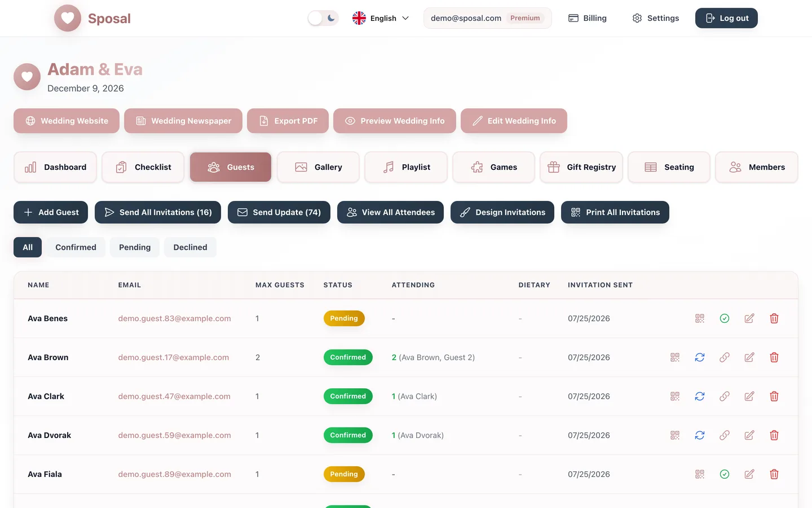Click Confirmed status badge for Ava Brown
This screenshot has height=508, width=812.
tap(348, 357)
